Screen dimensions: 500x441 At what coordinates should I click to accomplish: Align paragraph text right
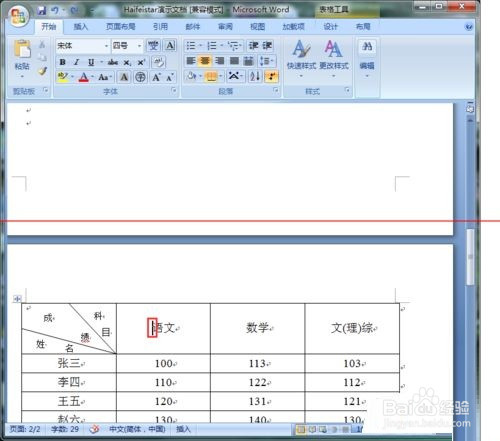coord(219,61)
